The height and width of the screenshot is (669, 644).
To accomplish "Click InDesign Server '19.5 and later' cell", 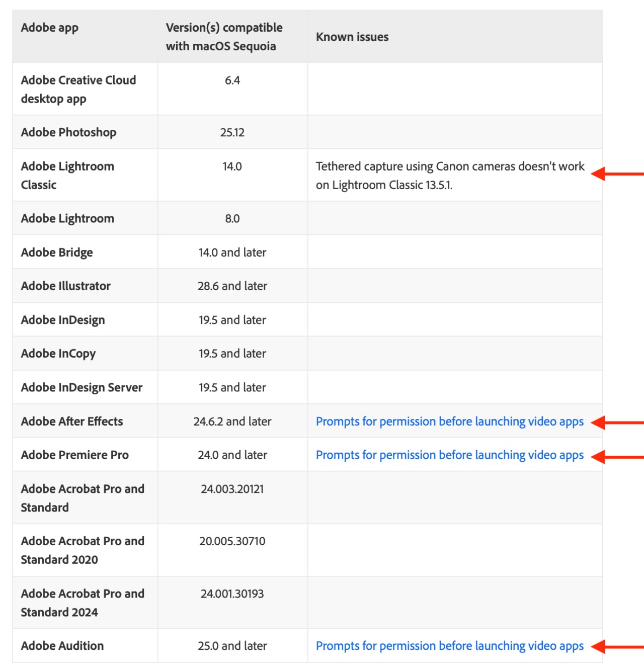I will click(232, 388).
